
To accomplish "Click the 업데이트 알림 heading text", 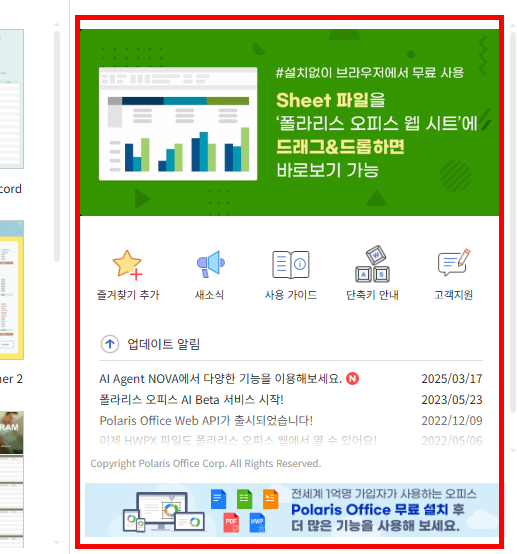I will [x=164, y=344].
